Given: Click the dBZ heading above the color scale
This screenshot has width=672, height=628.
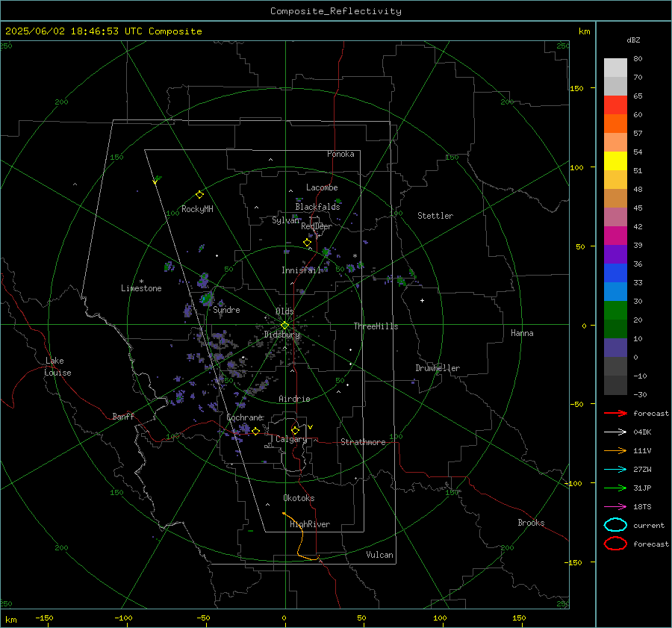Looking at the screenshot, I should (x=633, y=40).
